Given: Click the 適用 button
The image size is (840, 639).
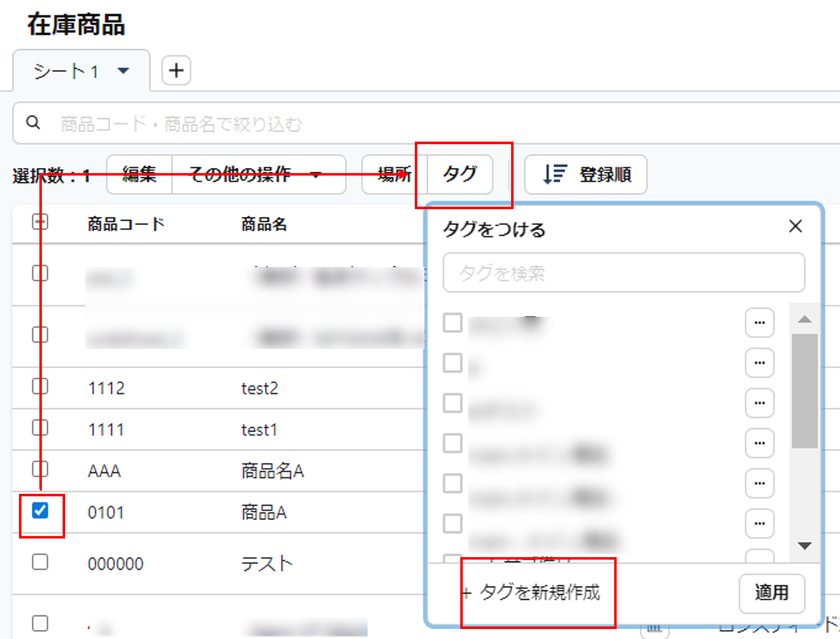Looking at the screenshot, I should 772,593.
